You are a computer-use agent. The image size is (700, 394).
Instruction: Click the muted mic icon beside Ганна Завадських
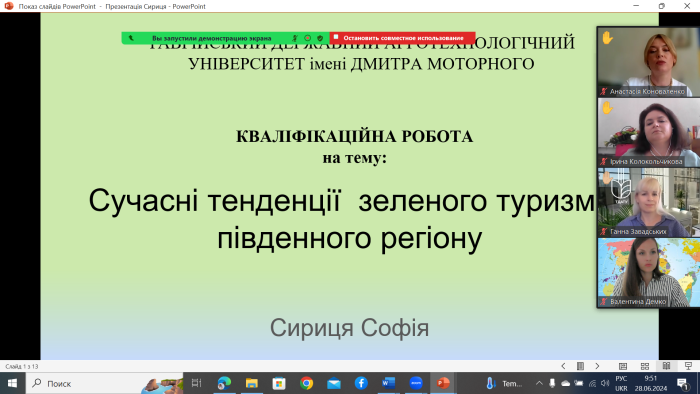[x=604, y=232]
